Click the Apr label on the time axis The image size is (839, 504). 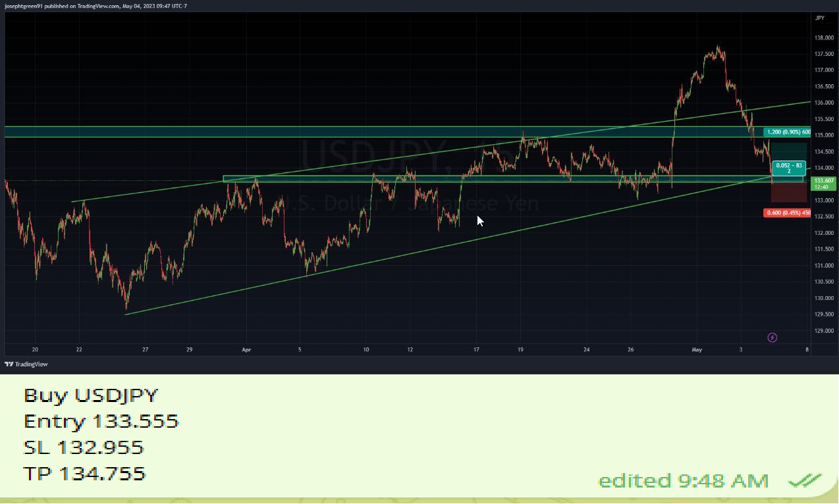click(246, 349)
